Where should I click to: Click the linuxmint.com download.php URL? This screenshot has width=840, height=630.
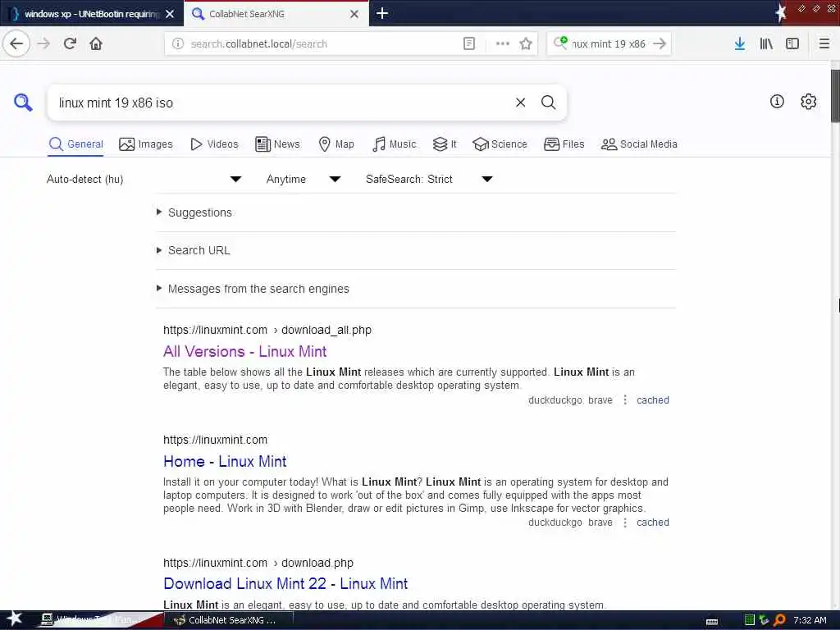coord(258,563)
